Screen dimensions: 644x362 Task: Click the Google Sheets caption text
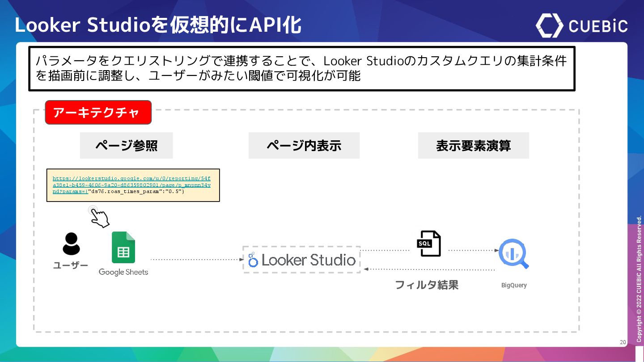[123, 272]
